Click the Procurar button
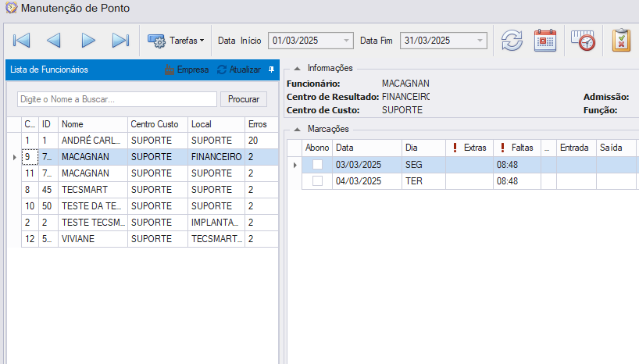The height and width of the screenshot is (364, 639). 244,99
